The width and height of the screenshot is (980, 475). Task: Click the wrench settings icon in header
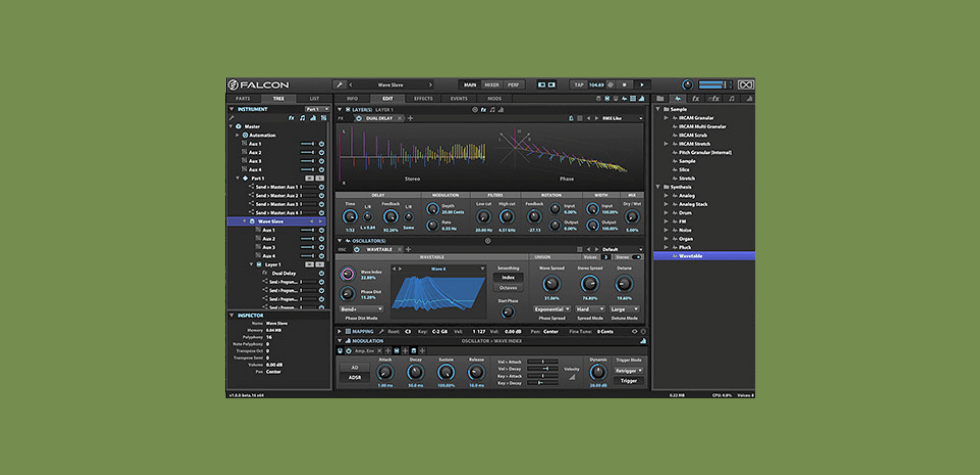[340, 85]
